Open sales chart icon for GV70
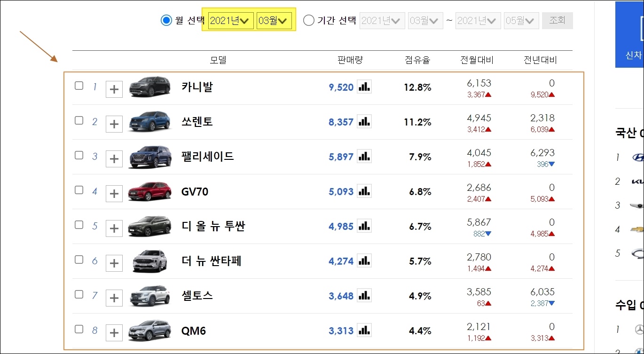Image resolution: width=644 pixels, height=354 pixels. pyautogui.click(x=364, y=191)
